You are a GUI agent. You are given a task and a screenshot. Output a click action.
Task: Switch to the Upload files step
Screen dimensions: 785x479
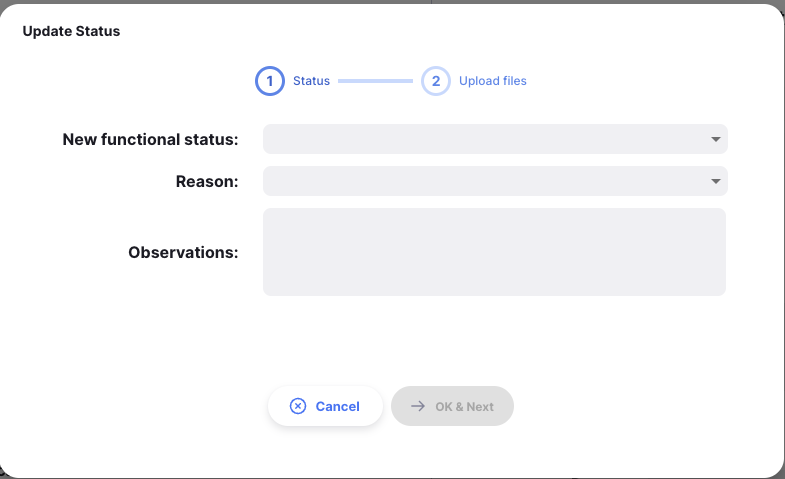pyautogui.click(x=492, y=81)
